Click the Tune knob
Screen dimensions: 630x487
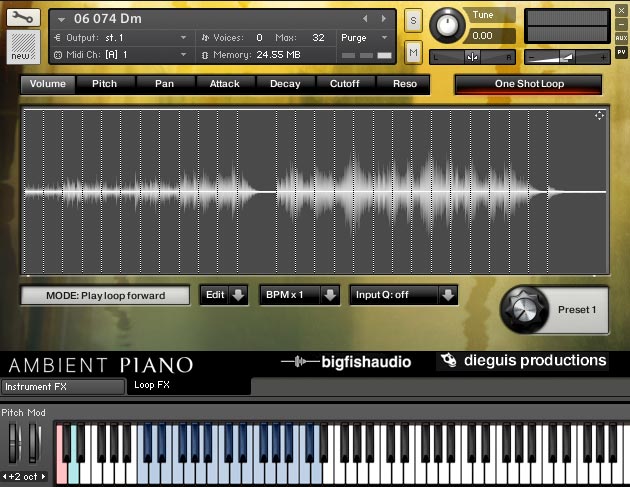[x=447, y=25]
